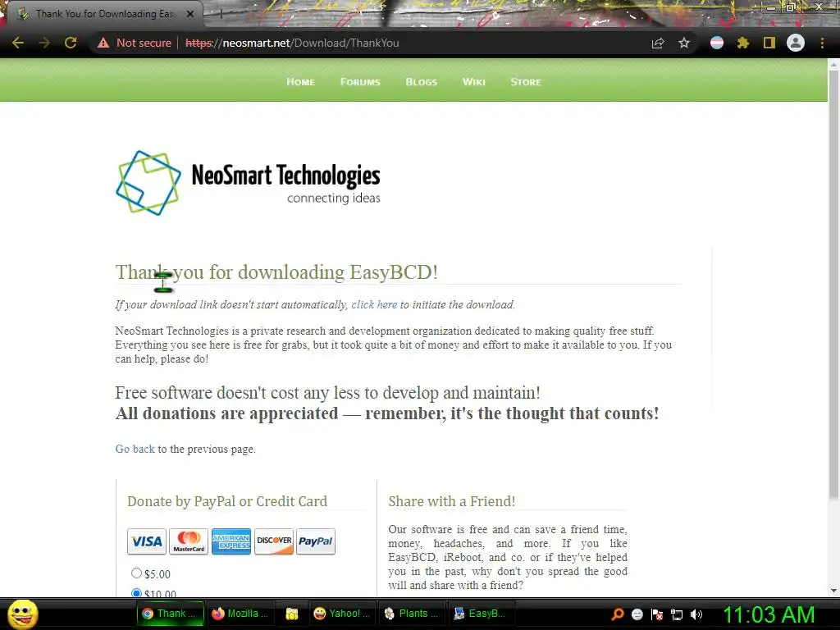
Task: Switch to the Chrome 'Thank' taskbar button
Action: 171,614
